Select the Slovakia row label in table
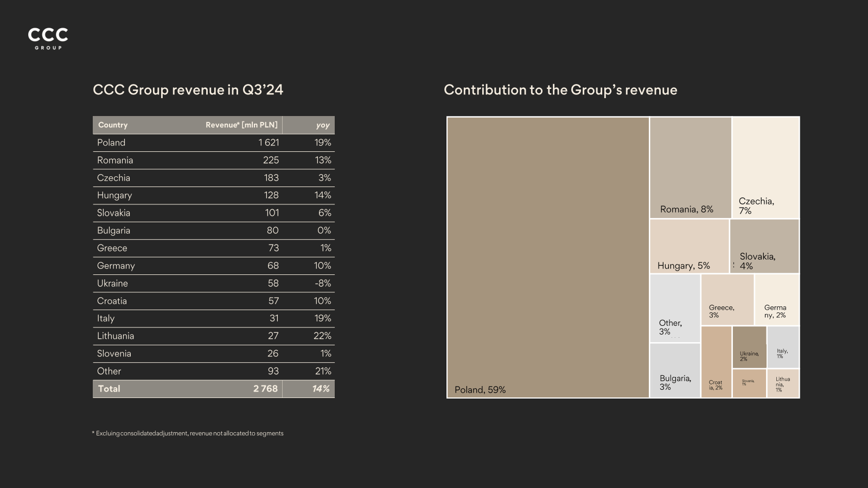The image size is (868, 488). tap(113, 213)
